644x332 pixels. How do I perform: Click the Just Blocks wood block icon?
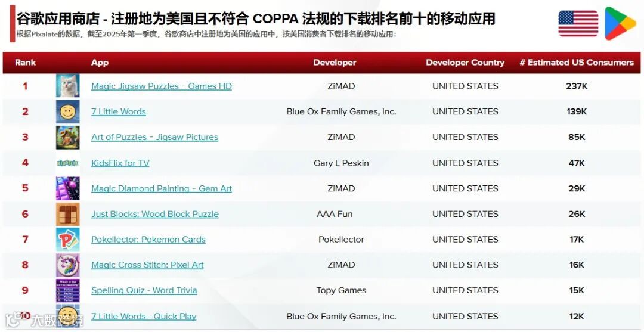tap(68, 214)
